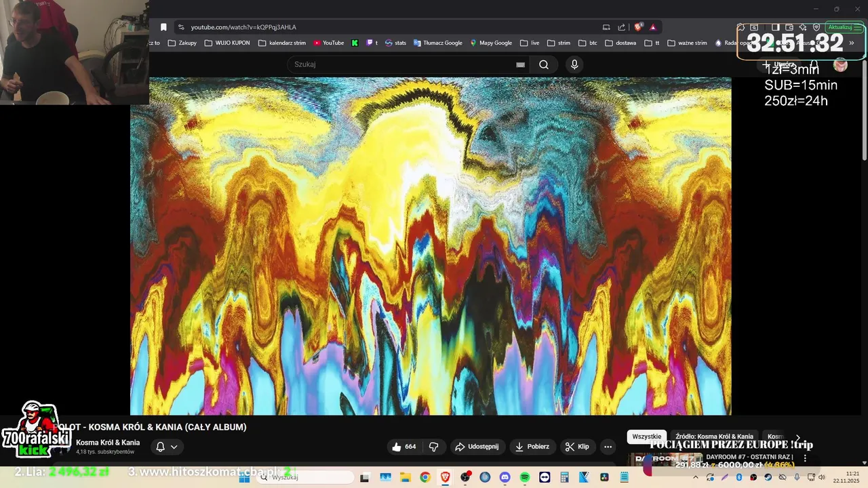868x488 pixels.
Task: Click the Udostępnij share button
Action: tap(477, 447)
